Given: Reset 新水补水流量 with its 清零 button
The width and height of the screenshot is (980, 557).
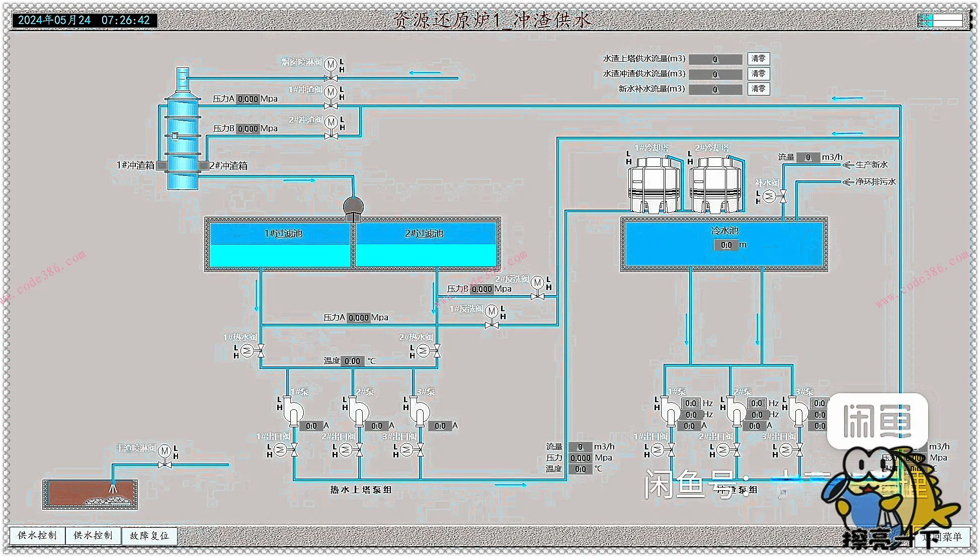Looking at the screenshot, I should pos(758,89).
